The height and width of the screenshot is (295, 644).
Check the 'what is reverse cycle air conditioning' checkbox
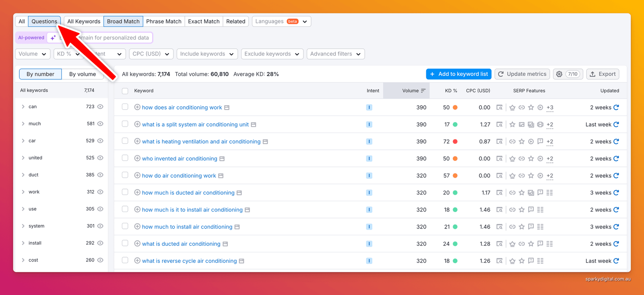point(125,260)
